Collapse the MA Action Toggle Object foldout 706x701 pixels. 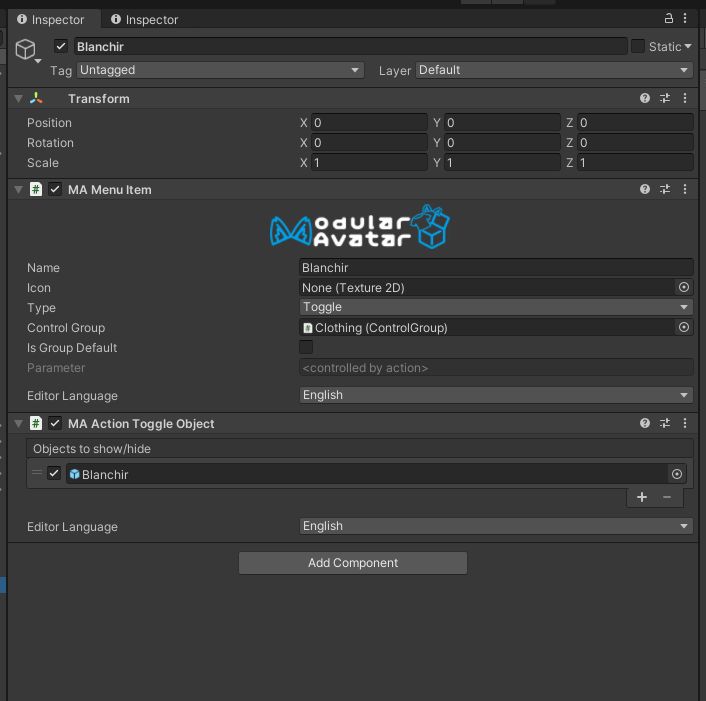click(18, 423)
